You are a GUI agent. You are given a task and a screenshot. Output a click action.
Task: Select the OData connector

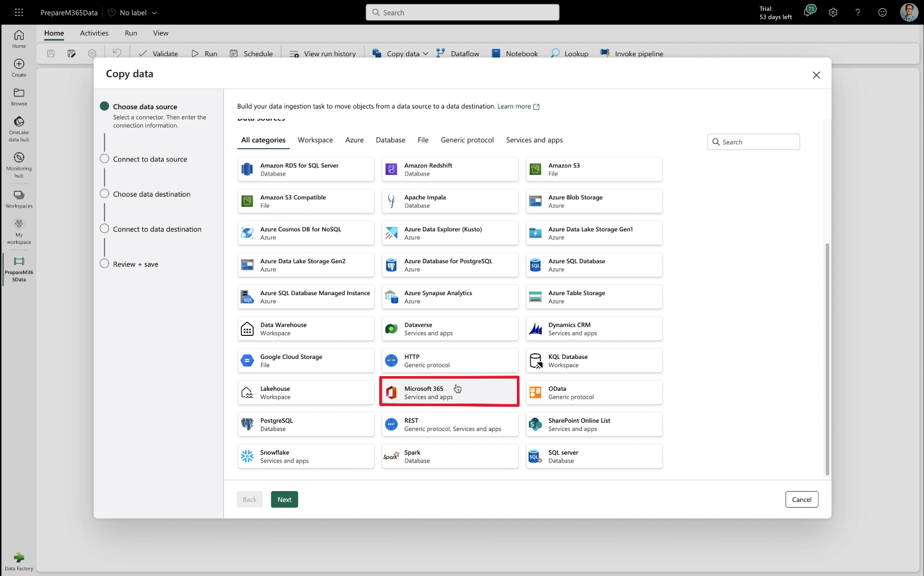point(594,393)
